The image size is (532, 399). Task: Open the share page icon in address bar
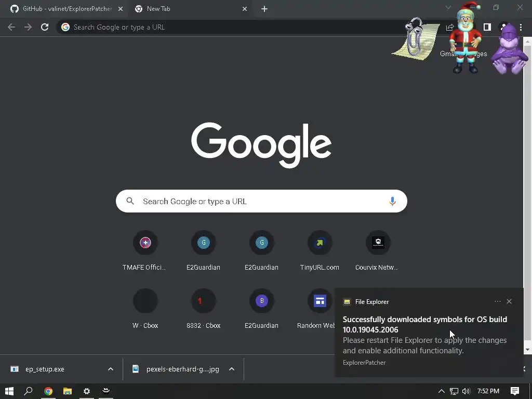[450, 27]
